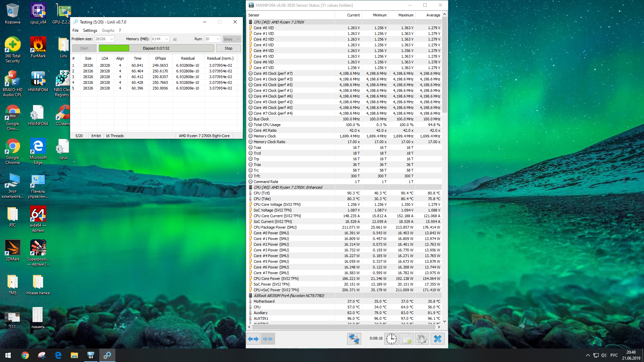
Task: Select the Command Rate row
Action: [x=344, y=182]
